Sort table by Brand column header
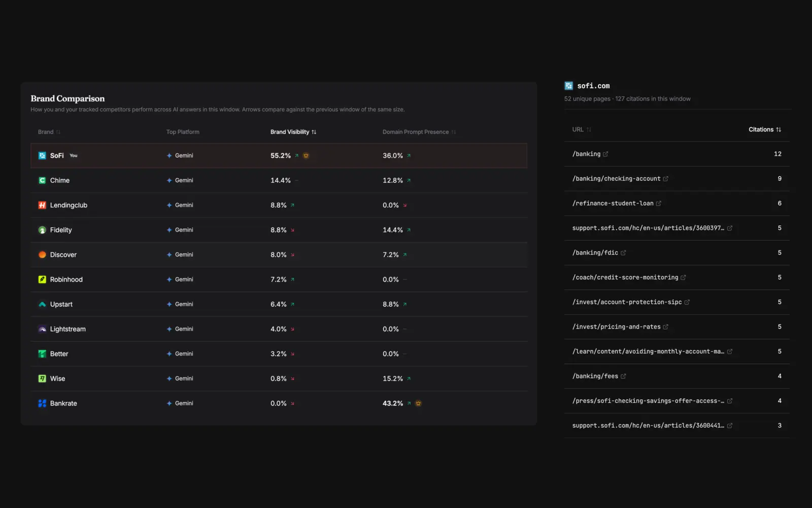Screen dimensions: 812x508 (x=49, y=132)
